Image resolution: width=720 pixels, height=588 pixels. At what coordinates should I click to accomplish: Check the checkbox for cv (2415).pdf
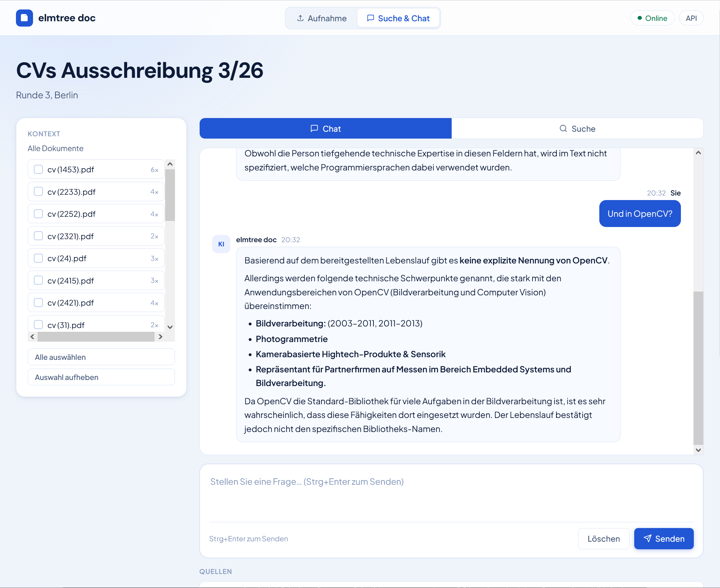click(x=38, y=280)
